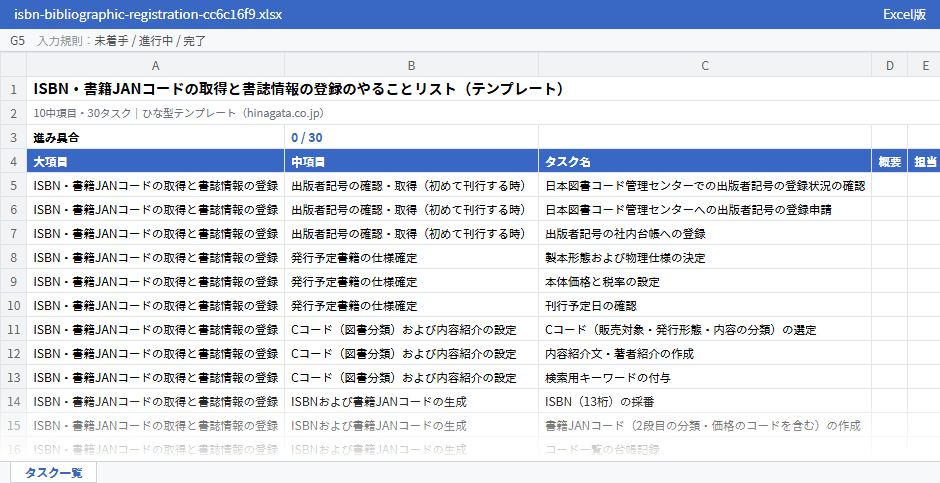
Task: Click row 5 cell 出版者記号の確認・取得（初めて刊行する時）
Action: click(411, 185)
